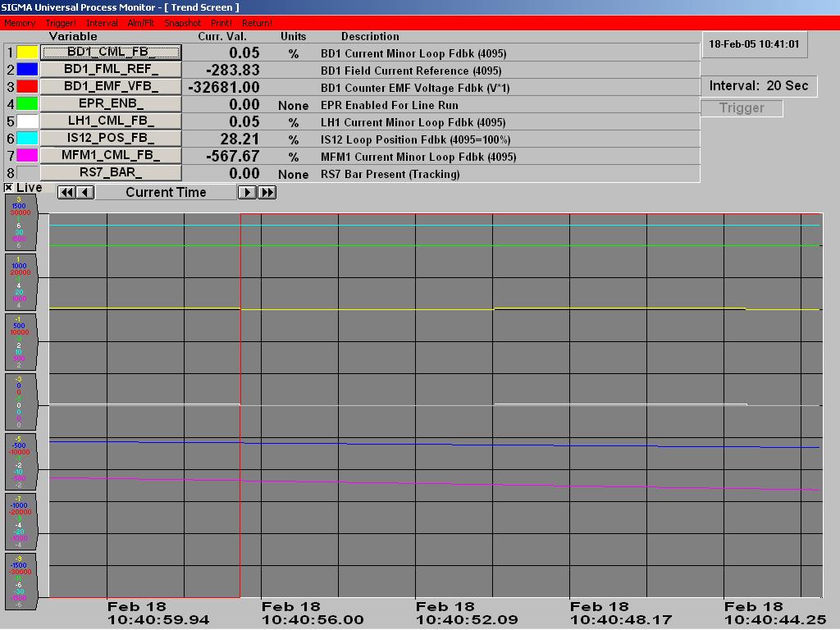Click the blue color swatch for variable 2
This screenshot has height=630, width=840.
[27, 70]
